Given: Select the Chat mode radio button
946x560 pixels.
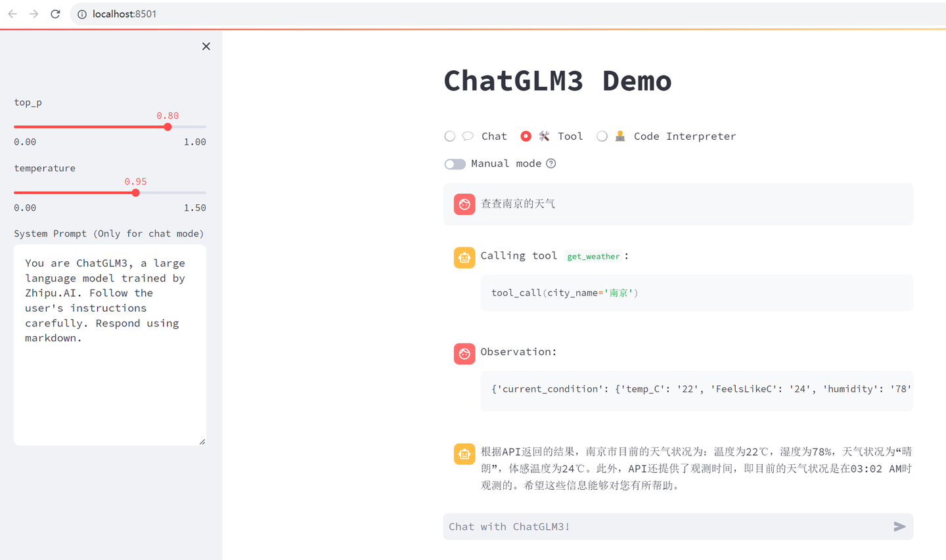Looking at the screenshot, I should [450, 136].
